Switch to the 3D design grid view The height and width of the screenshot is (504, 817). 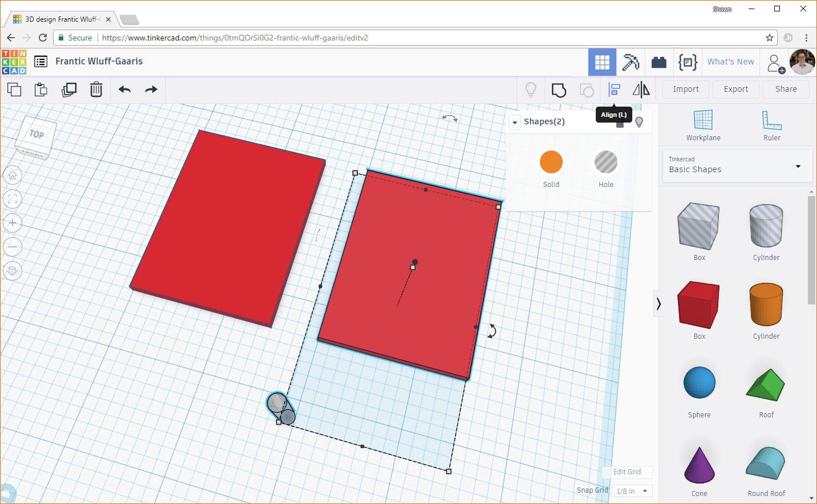pos(602,62)
